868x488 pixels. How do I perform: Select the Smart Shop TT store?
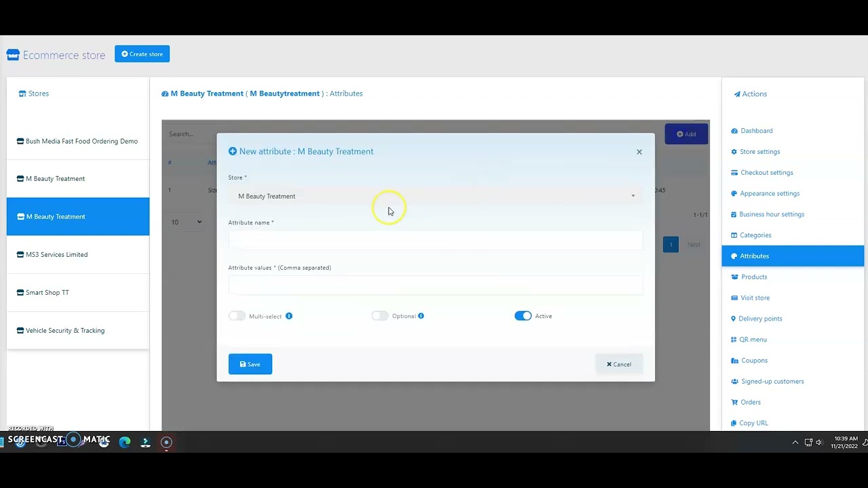tap(78, 293)
